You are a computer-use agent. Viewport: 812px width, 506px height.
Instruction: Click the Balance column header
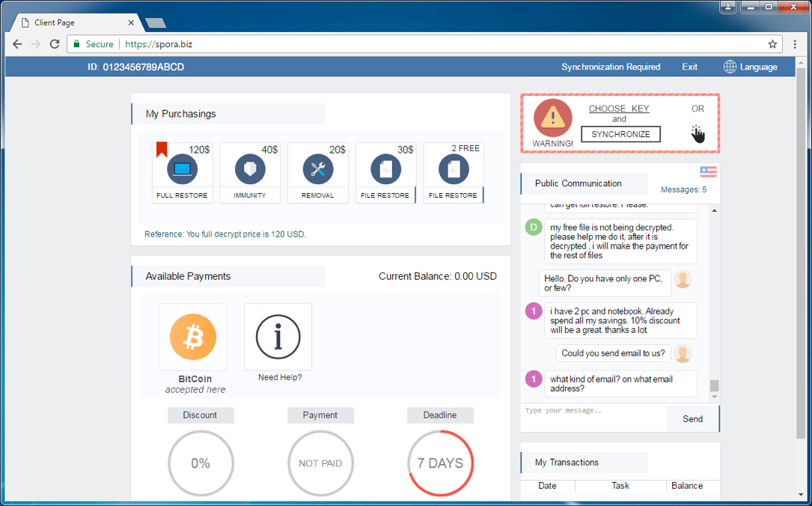pyautogui.click(x=687, y=486)
